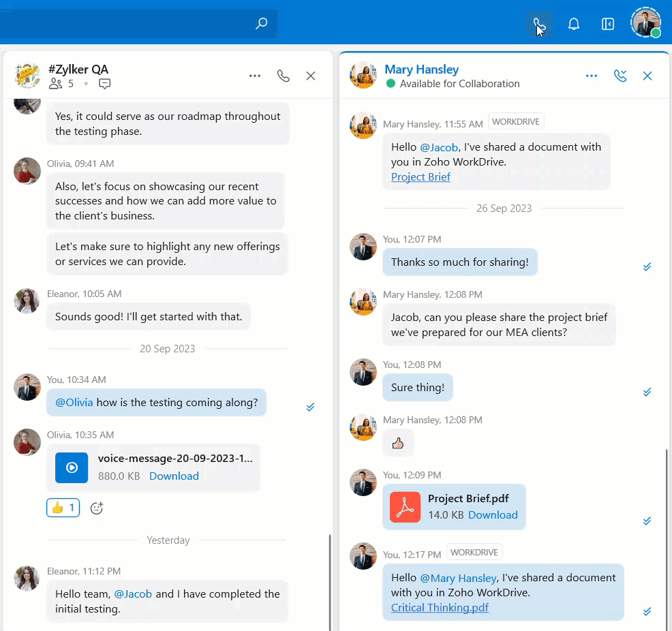The image size is (672, 631).
Task: Download Project Brief.pdf
Action: coord(493,515)
